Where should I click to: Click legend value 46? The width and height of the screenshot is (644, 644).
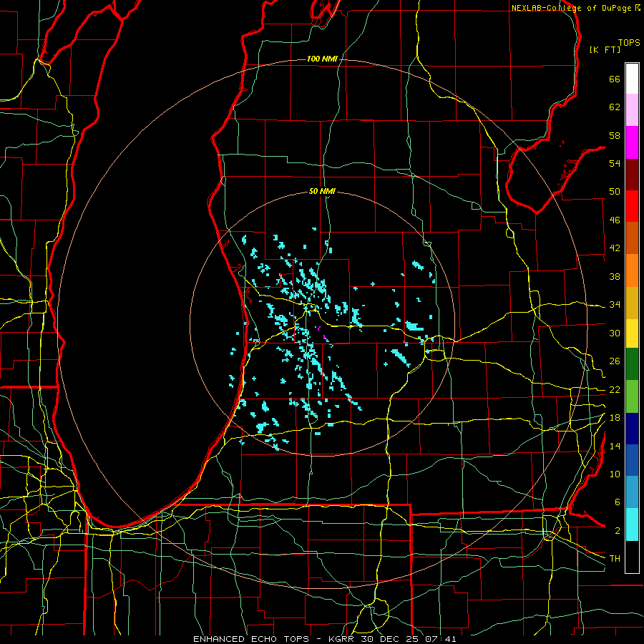[615, 220]
